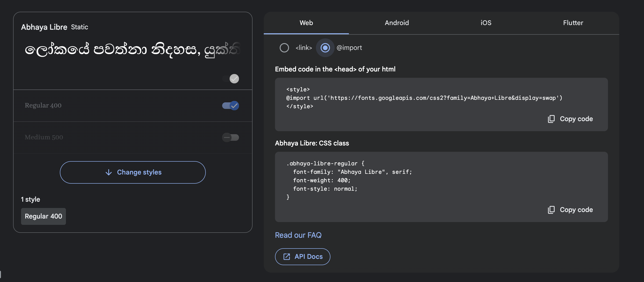Switch to the iOS tab
The image size is (644, 282).
(x=486, y=23)
